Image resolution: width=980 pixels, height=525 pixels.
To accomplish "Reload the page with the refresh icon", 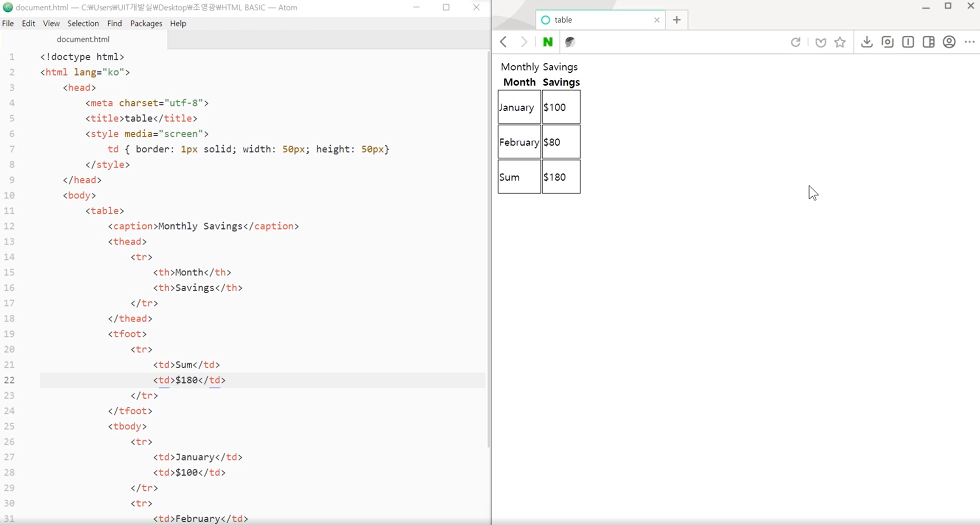I will [796, 42].
